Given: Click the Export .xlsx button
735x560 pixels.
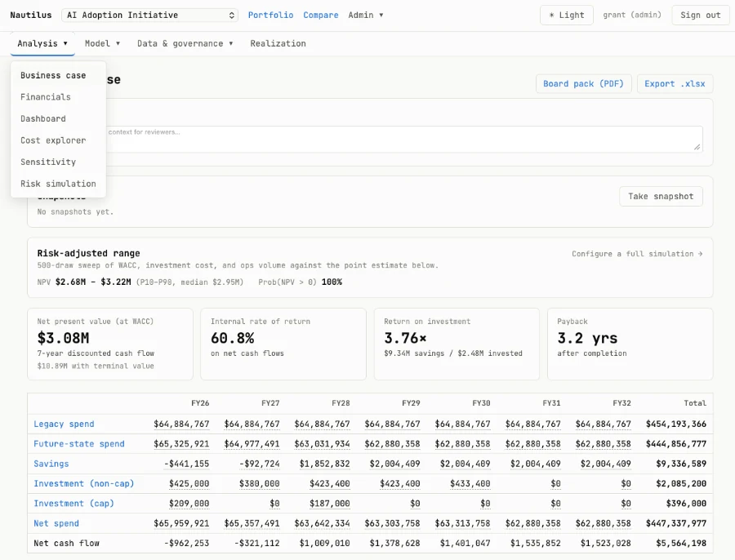Looking at the screenshot, I should (x=675, y=84).
